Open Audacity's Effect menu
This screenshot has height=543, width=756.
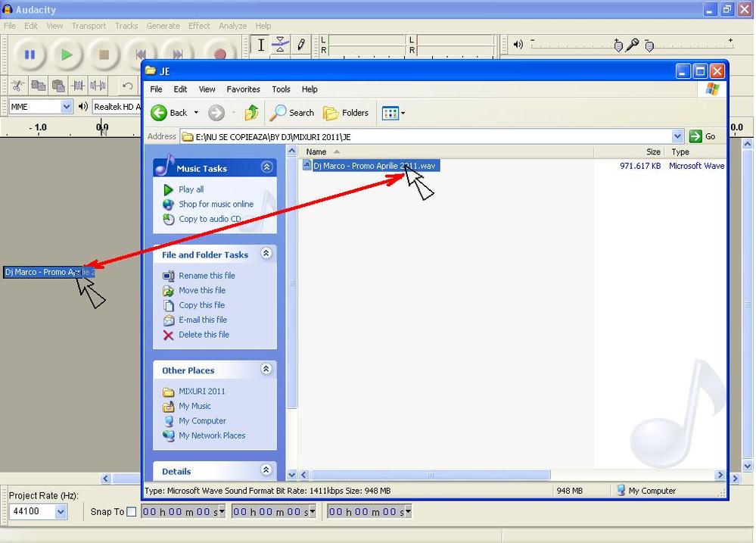tap(199, 26)
